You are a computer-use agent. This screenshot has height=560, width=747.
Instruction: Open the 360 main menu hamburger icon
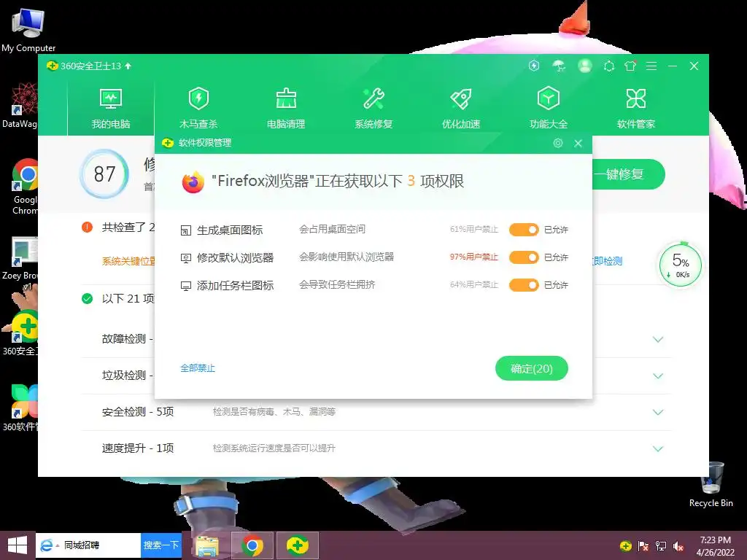point(651,66)
